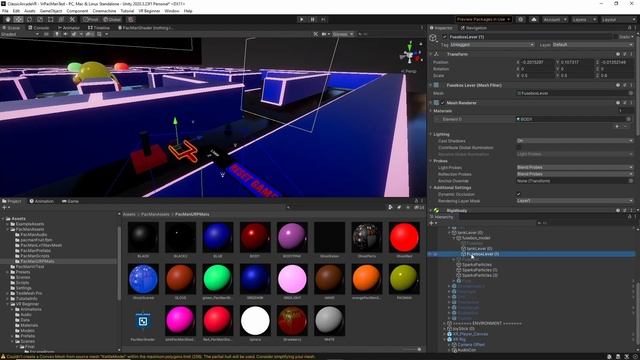640x360 pixels.
Task: Open the File menu
Action: [5, 11]
